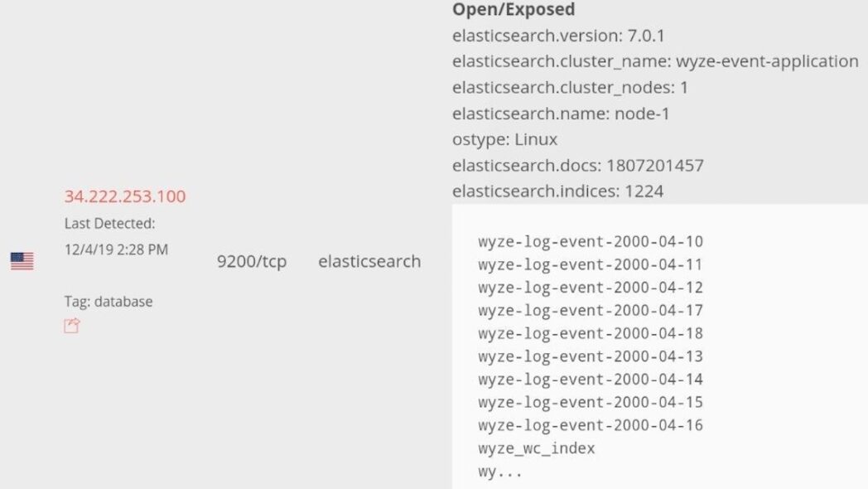Click index wyze-log-event-2000-04-17
Screen dimensions: 868x489
click(591, 311)
